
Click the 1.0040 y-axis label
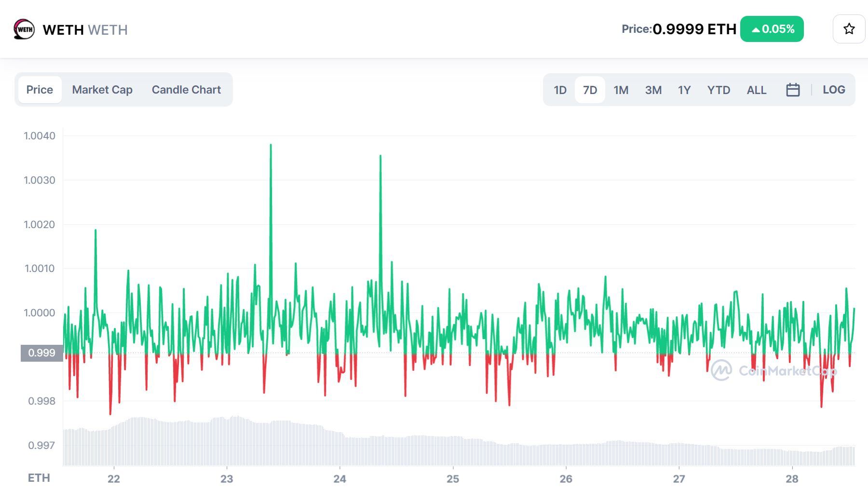[x=40, y=136]
